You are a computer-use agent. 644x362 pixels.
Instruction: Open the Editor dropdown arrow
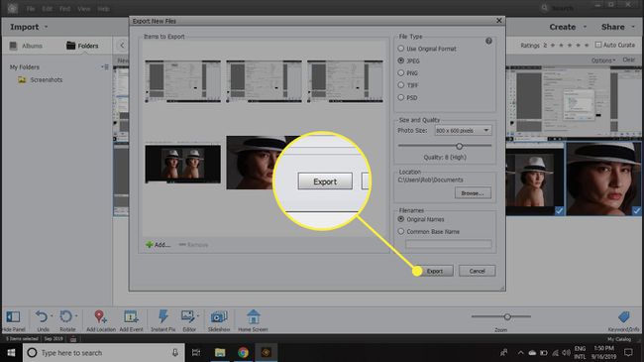click(x=197, y=315)
